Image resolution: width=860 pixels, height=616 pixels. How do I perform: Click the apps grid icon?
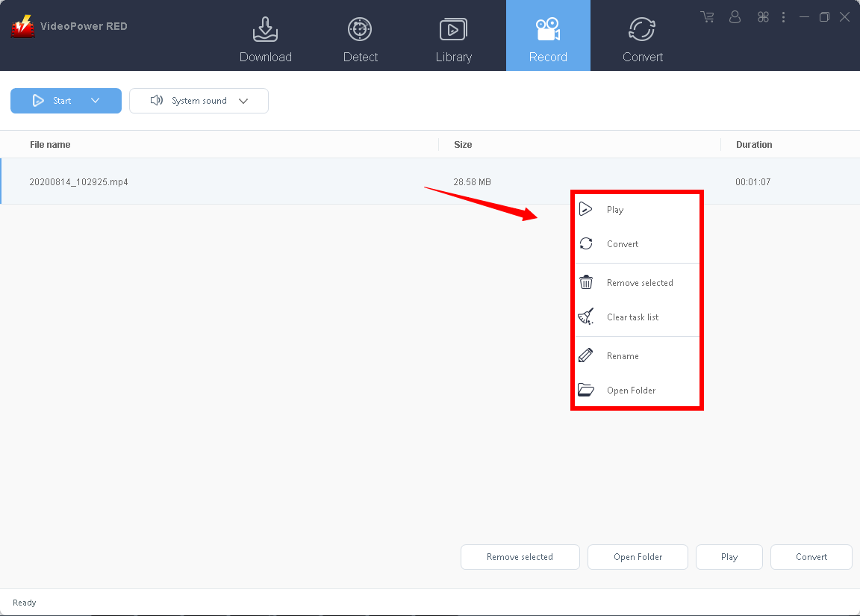point(762,16)
